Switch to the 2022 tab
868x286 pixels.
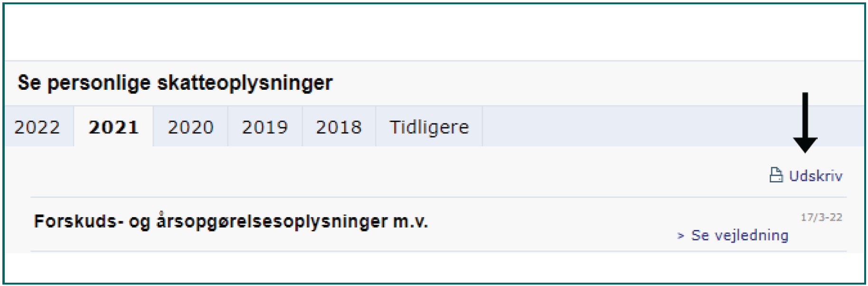(x=37, y=127)
